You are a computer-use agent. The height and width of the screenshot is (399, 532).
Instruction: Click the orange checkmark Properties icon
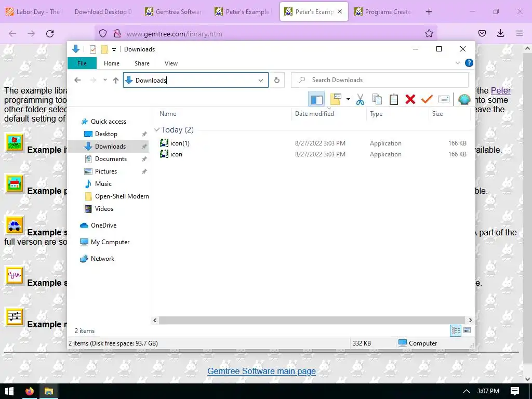click(427, 99)
